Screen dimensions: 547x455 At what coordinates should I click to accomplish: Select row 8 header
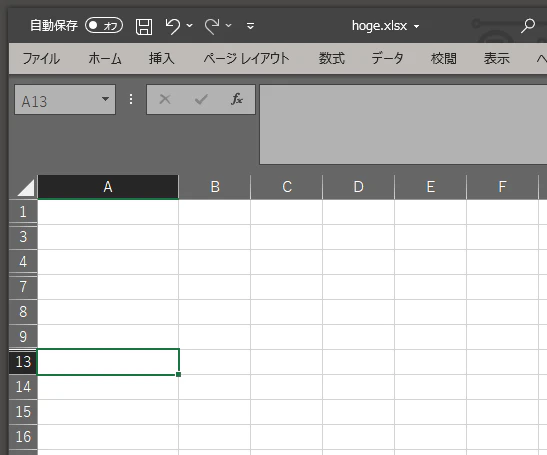click(23, 312)
